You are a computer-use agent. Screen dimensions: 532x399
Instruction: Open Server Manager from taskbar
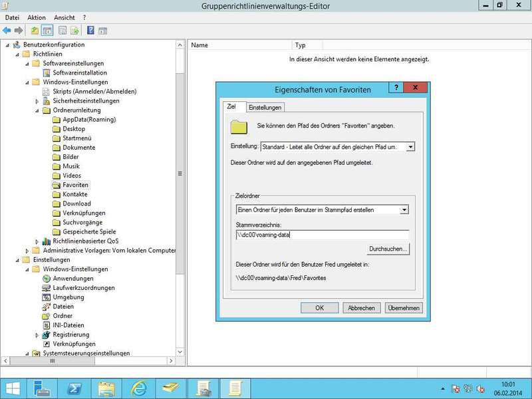click(x=43, y=387)
